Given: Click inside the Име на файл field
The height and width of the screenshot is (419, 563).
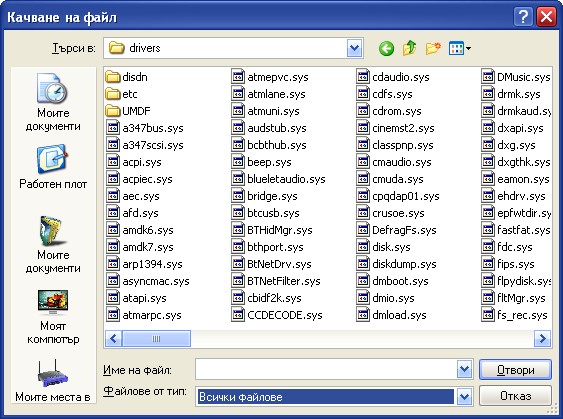Looking at the screenshot, I should (x=326, y=369).
